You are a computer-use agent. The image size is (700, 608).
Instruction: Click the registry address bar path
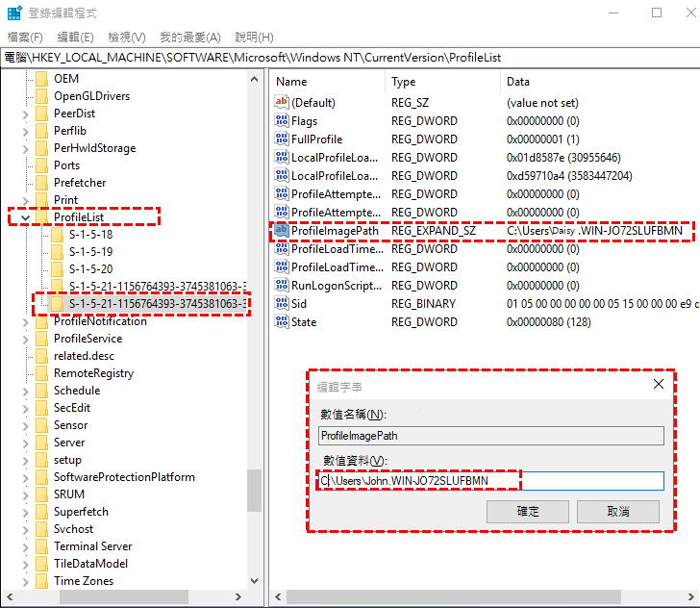tap(350, 58)
